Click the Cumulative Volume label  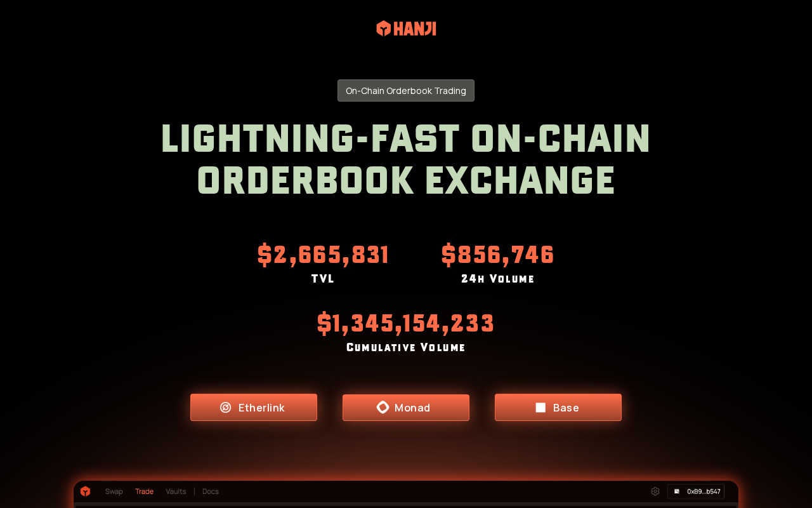[406, 347]
